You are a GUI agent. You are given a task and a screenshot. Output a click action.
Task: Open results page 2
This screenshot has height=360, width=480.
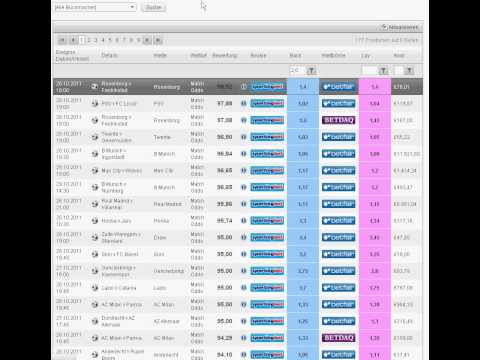click(x=89, y=40)
